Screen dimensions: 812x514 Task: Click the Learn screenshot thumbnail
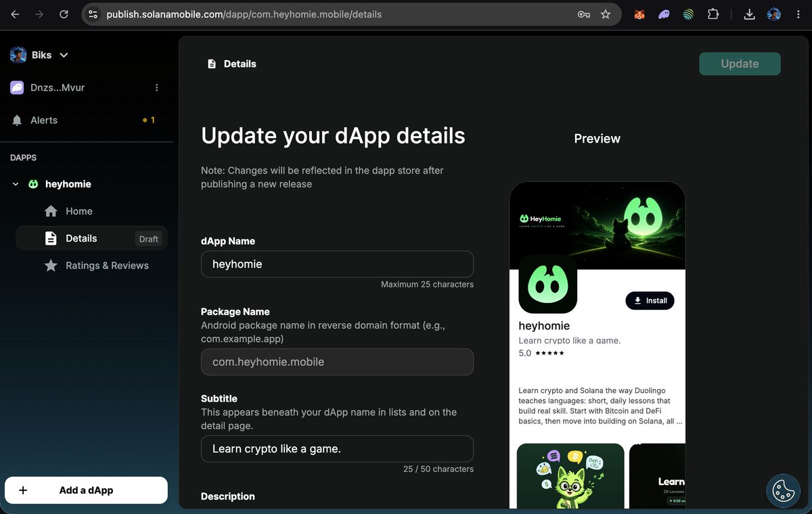pos(657,475)
